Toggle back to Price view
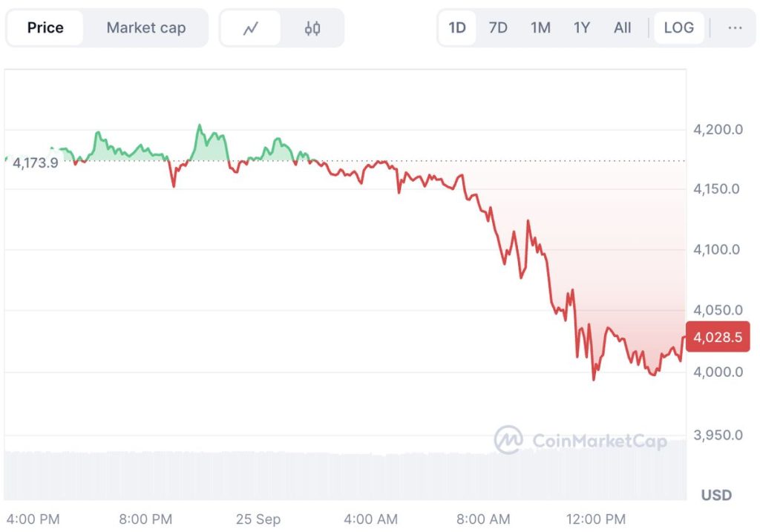 45,27
